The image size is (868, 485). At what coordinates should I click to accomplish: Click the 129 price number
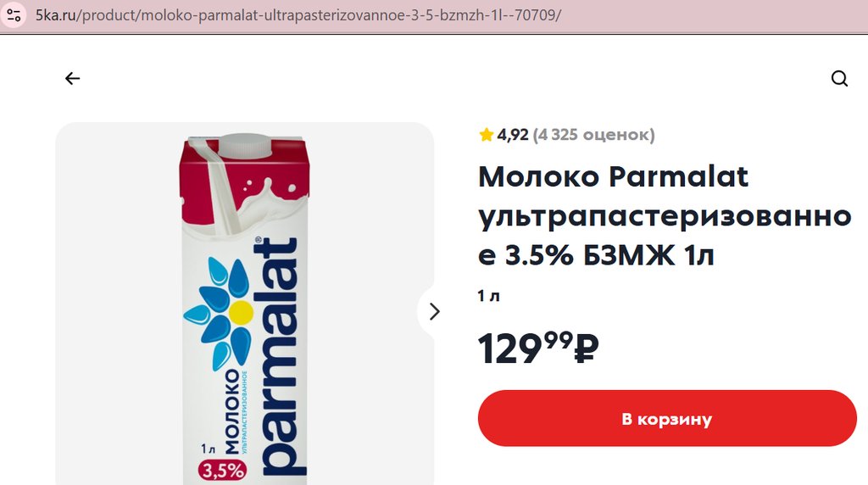(510, 348)
